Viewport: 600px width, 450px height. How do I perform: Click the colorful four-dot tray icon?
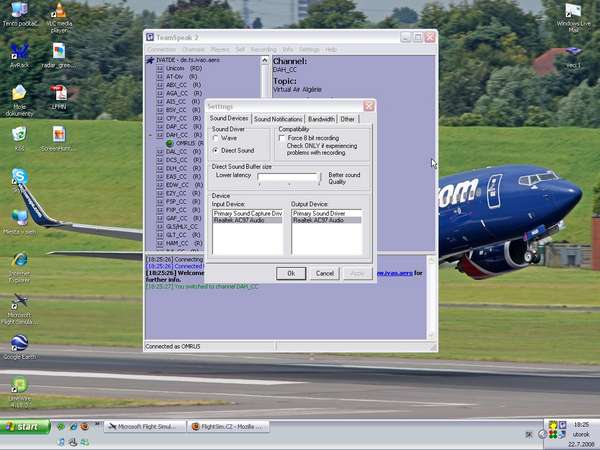click(553, 435)
